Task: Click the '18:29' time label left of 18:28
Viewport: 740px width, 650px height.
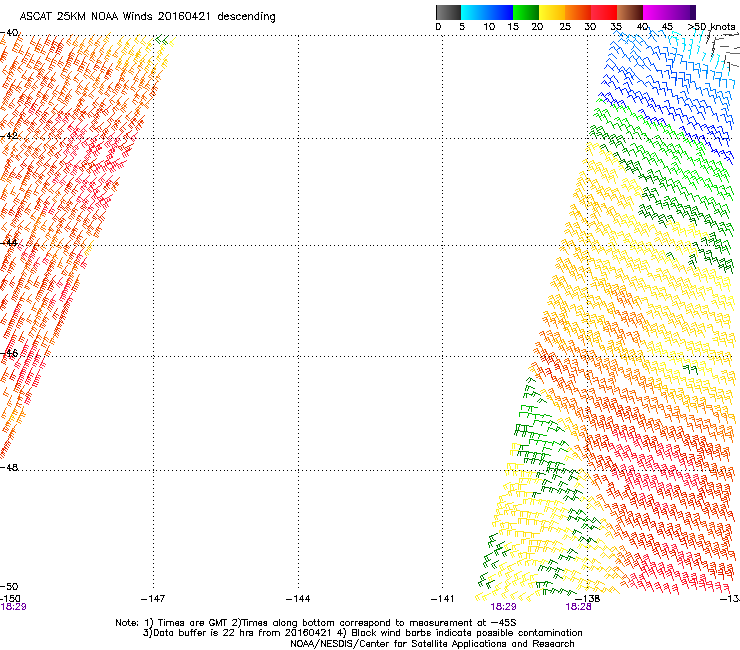Action: [x=503, y=607]
